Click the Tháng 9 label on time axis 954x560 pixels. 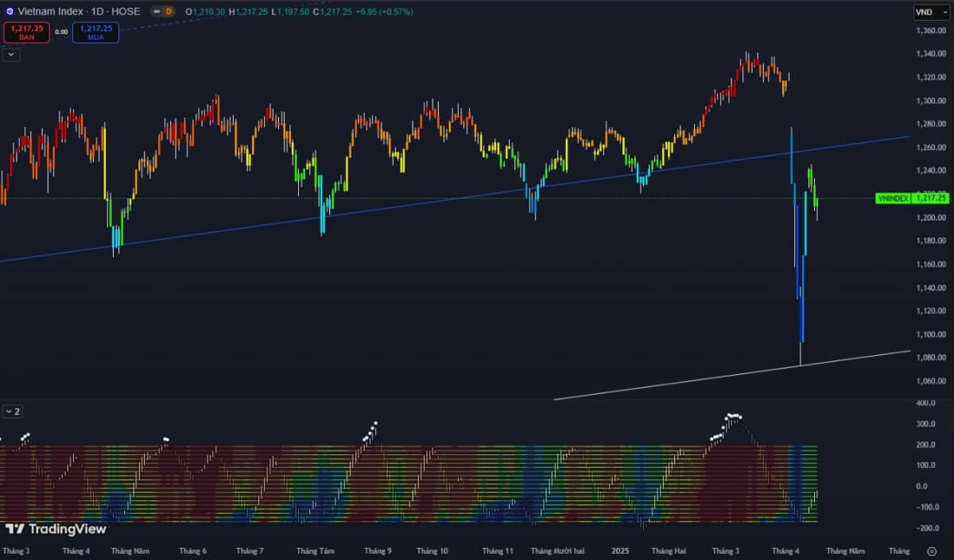tap(378, 550)
